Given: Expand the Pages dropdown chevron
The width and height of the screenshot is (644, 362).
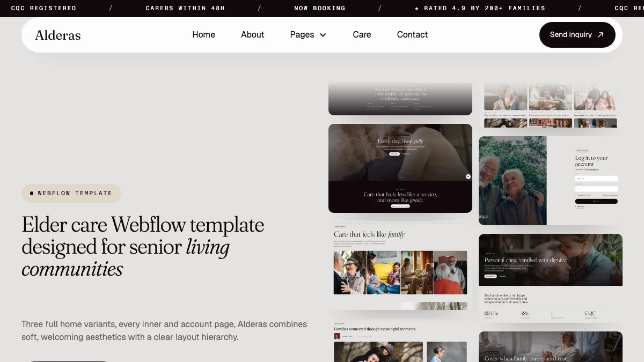Looking at the screenshot, I should pos(323,35).
